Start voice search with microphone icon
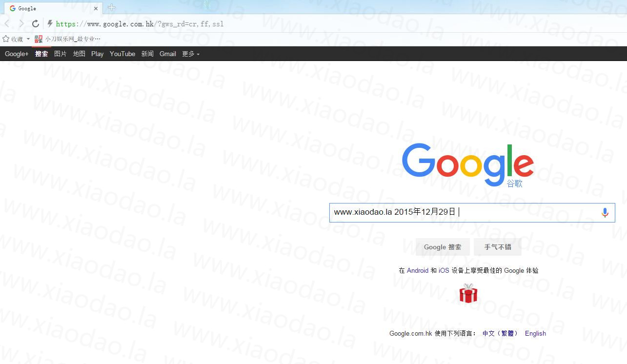Viewport: 627px width, 364px height. [605, 213]
